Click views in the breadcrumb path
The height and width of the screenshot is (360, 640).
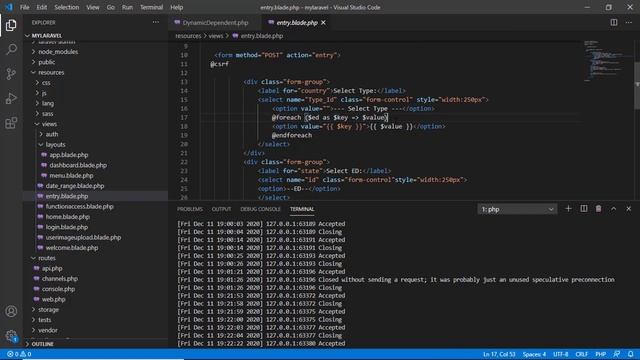click(216, 36)
